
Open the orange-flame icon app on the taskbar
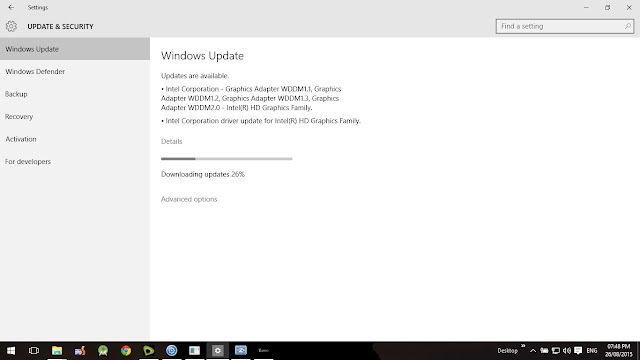pos(80,351)
